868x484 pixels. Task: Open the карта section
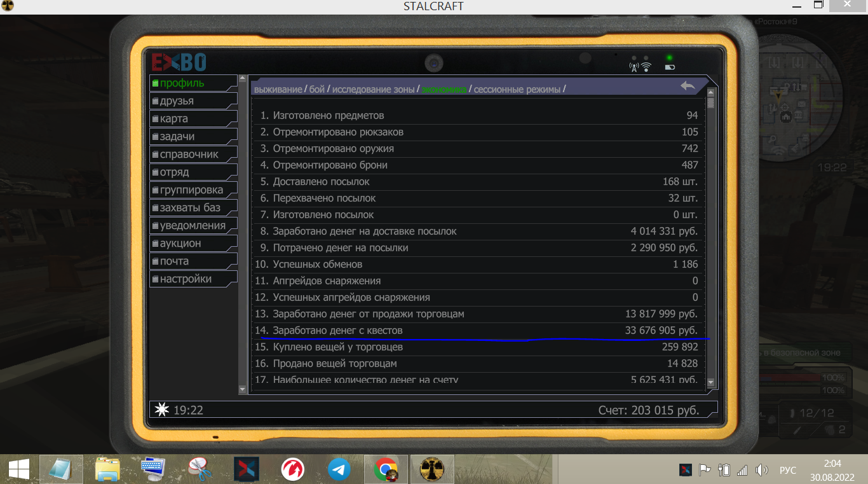[194, 118]
